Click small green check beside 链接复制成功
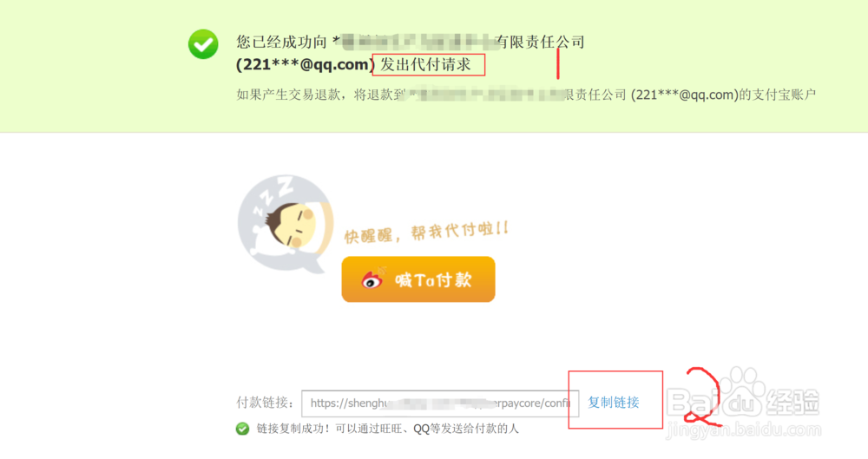Image resolution: width=868 pixels, height=459 pixels. (242, 429)
